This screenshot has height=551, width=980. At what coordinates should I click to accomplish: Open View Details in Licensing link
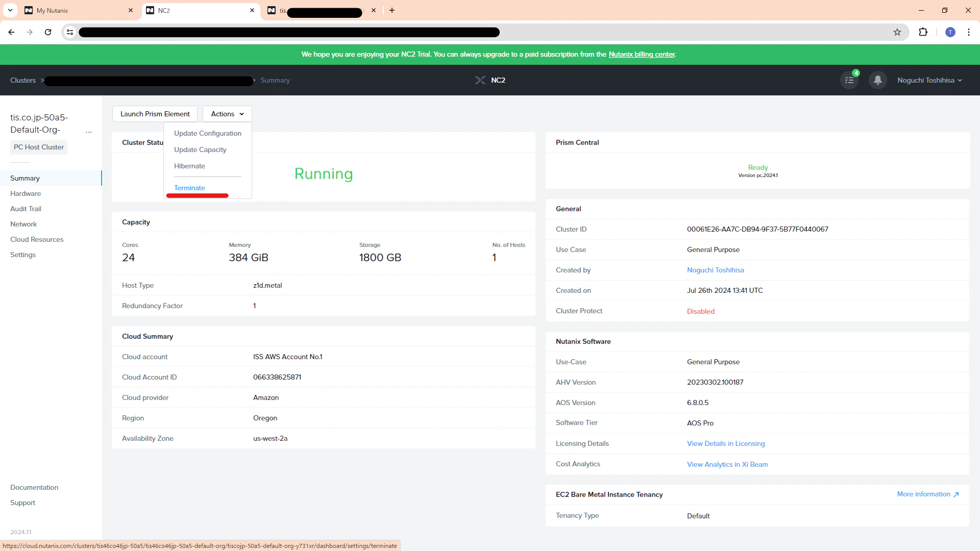pyautogui.click(x=725, y=443)
